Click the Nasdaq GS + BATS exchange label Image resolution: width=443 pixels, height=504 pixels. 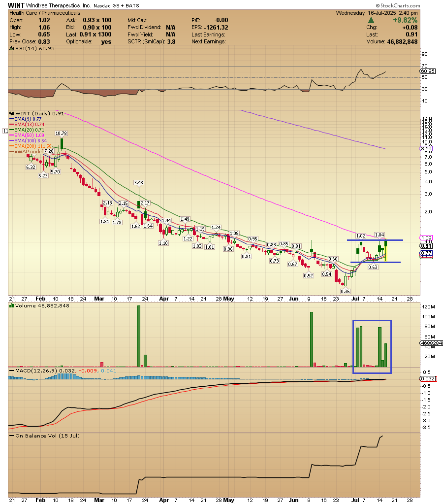coord(116,6)
